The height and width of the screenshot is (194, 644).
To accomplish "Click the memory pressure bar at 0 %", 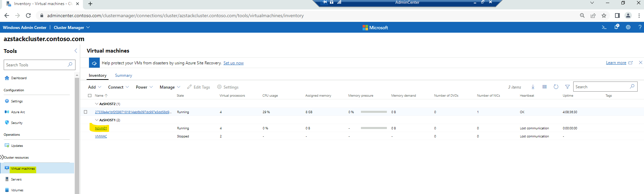I will click(374, 112).
